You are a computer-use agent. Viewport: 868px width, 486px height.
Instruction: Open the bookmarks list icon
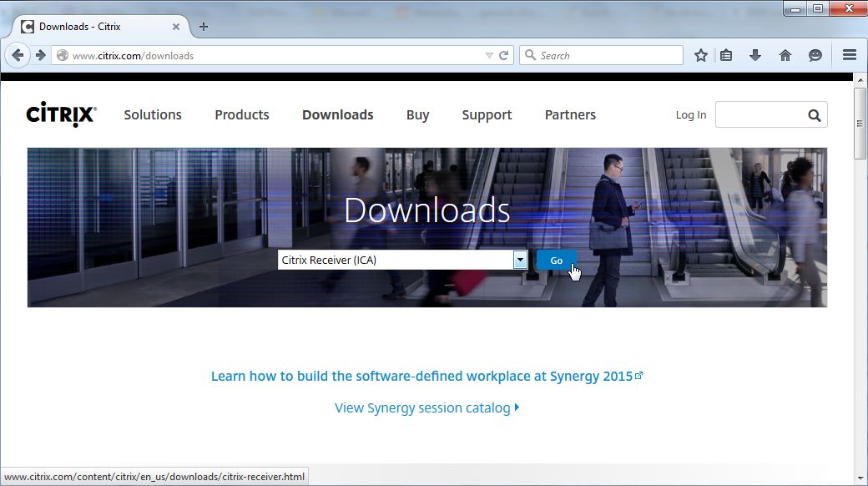coord(726,55)
